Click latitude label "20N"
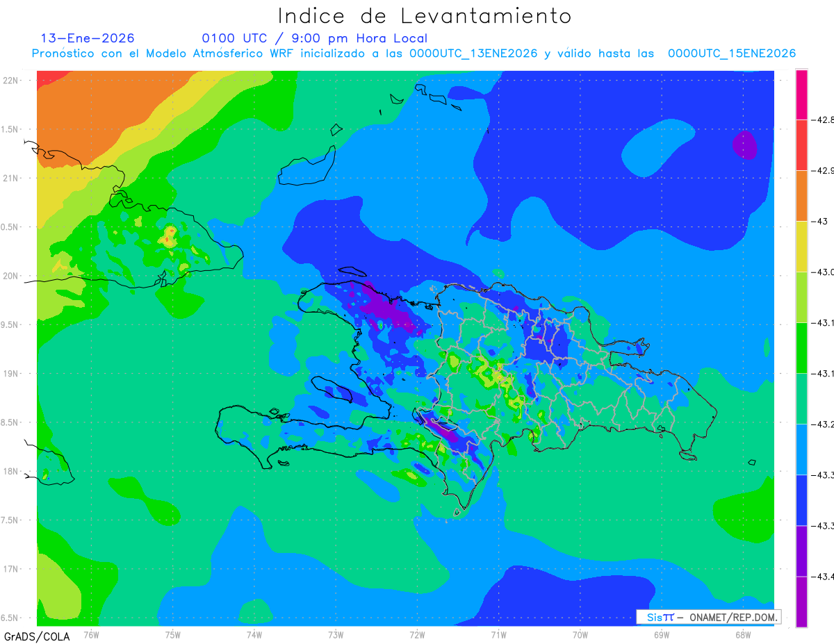Screen dimensions: 834x644 [12, 276]
